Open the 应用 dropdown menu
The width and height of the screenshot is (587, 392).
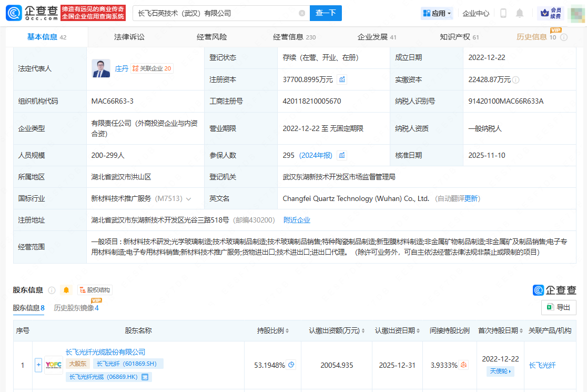point(437,13)
